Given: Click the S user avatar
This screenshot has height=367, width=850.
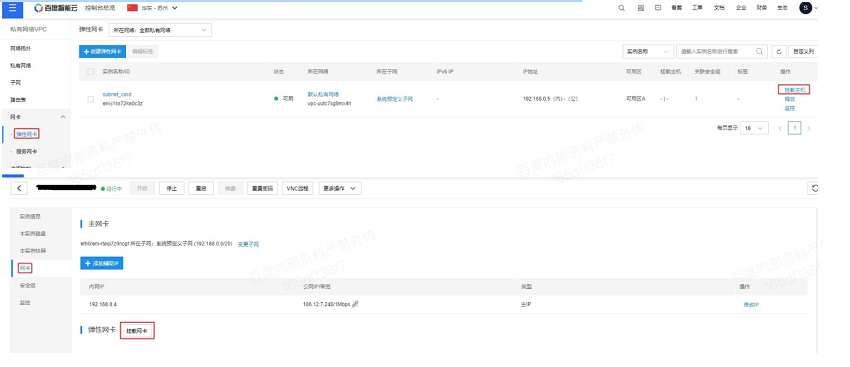Looking at the screenshot, I should click(806, 8).
